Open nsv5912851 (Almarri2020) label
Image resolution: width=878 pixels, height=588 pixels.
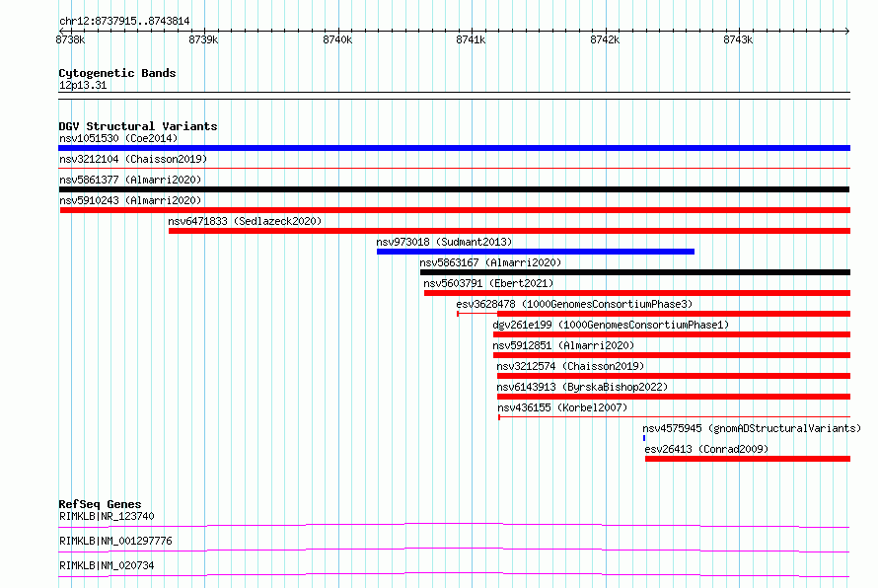click(563, 345)
